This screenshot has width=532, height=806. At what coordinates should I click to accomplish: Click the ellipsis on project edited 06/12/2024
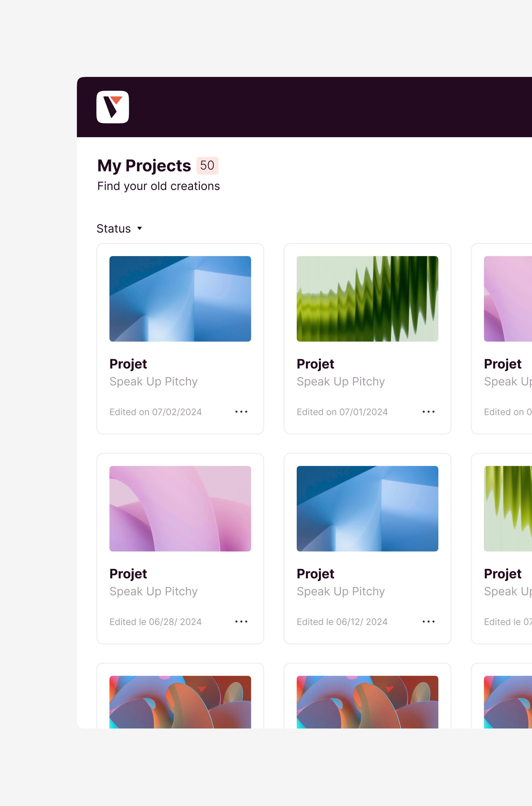coord(428,621)
